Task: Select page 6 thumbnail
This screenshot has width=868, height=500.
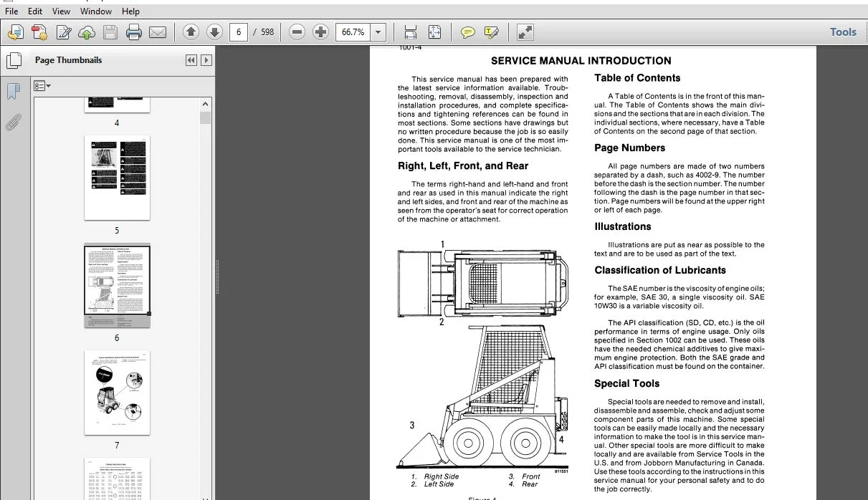Action: pyautogui.click(x=118, y=286)
